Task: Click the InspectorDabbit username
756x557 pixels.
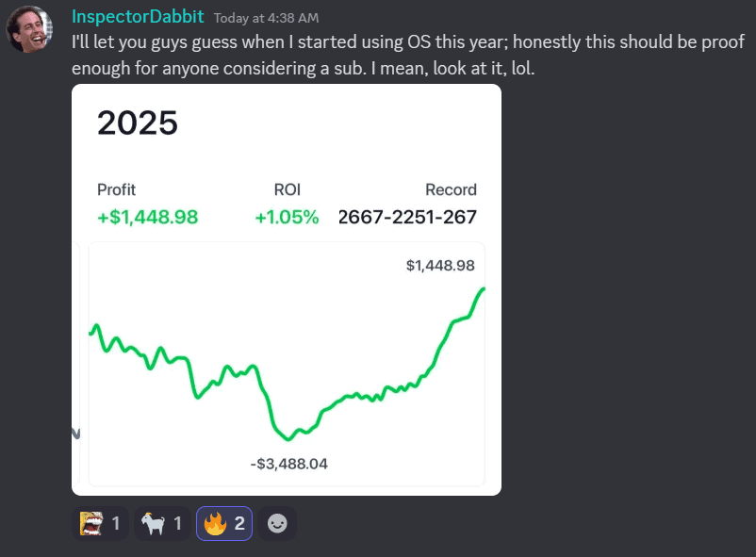Action: click(138, 18)
